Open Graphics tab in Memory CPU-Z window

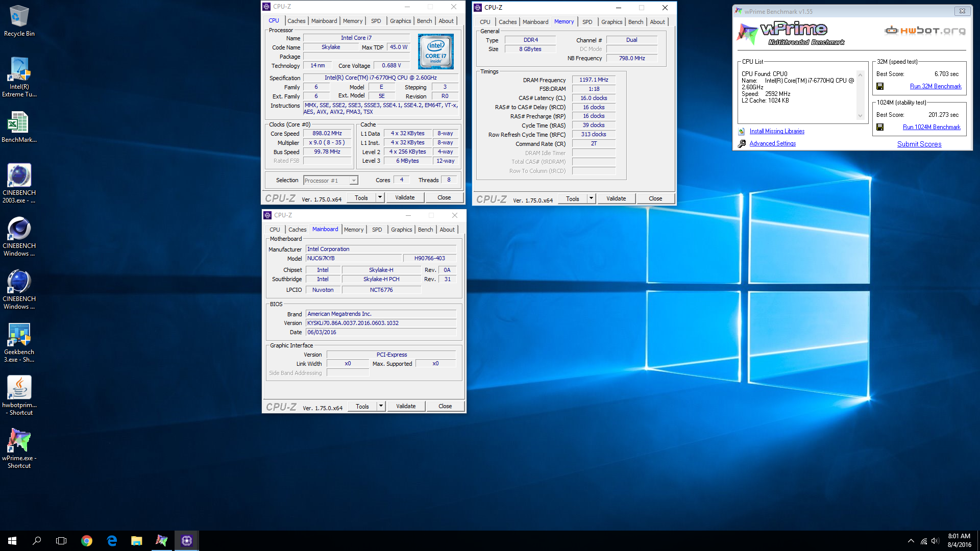point(611,22)
